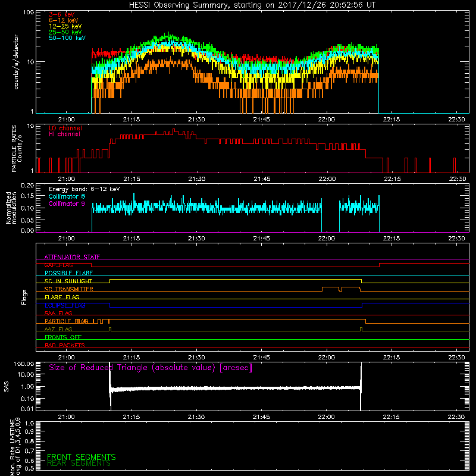The width and height of the screenshot is (476, 476).
Task: Click the HESSI Observing Summary title text
Action: click(252, 5)
